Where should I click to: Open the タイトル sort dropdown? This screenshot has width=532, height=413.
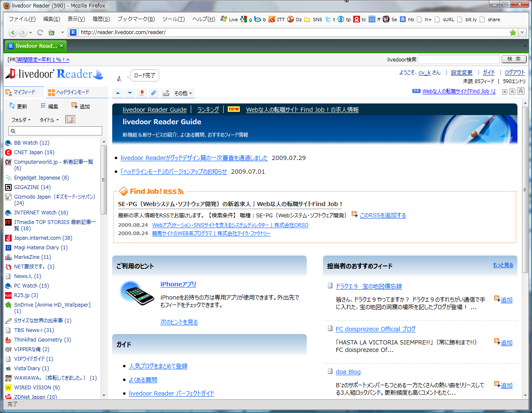pos(49,120)
